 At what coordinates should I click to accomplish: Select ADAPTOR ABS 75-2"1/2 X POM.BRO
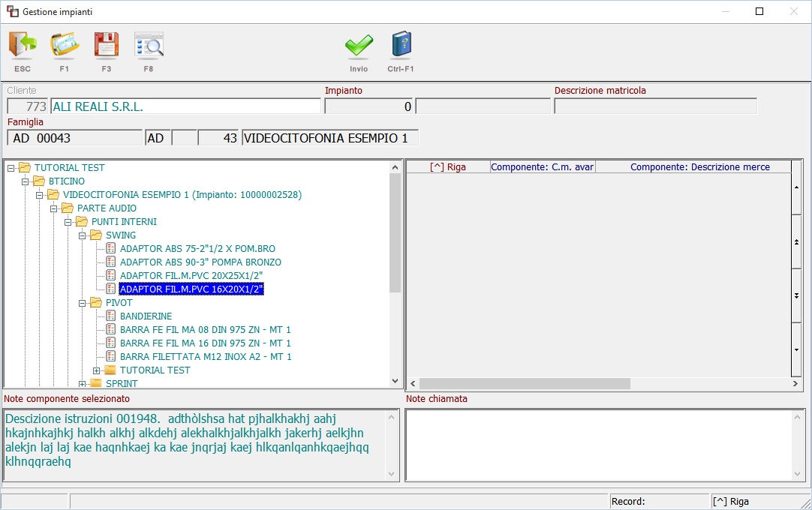[x=197, y=248]
